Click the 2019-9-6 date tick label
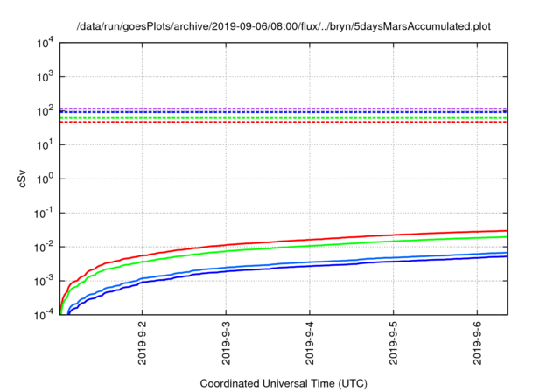The width and height of the screenshot is (560, 392). [x=477, y=343]
